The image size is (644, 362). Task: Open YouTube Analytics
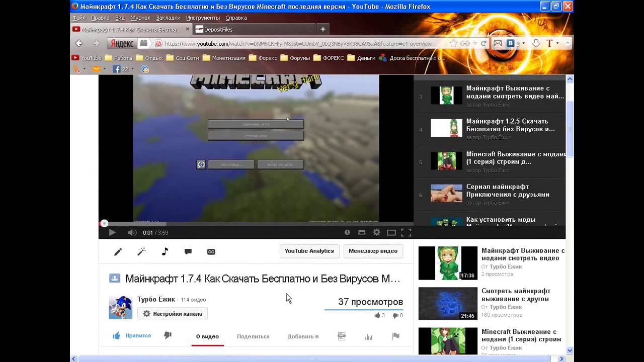tap(309, 251)
